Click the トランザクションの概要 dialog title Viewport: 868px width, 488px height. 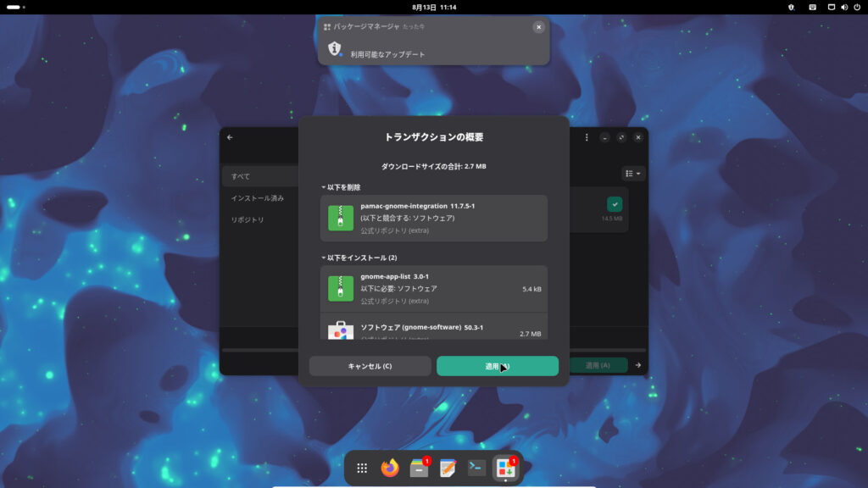point(433,136)
